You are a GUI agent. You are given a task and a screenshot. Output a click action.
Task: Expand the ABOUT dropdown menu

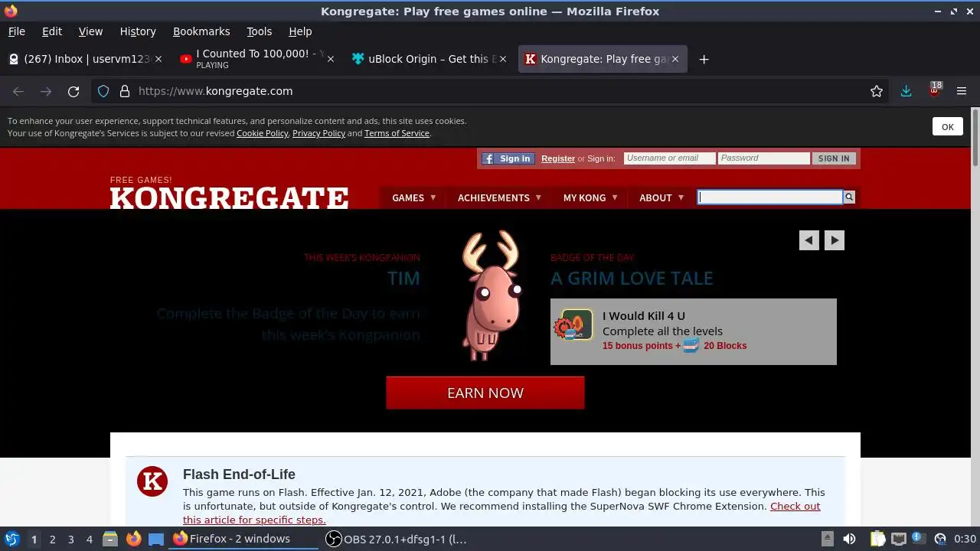tap(661, 197)
